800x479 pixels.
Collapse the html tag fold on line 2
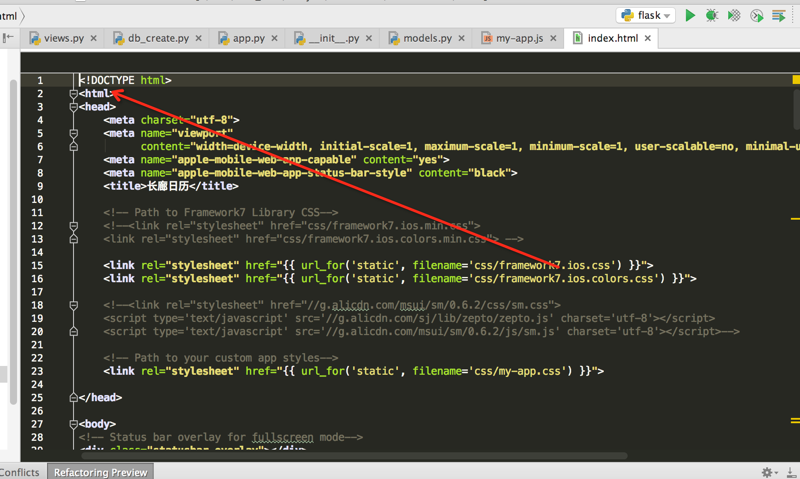click(73, 94)
